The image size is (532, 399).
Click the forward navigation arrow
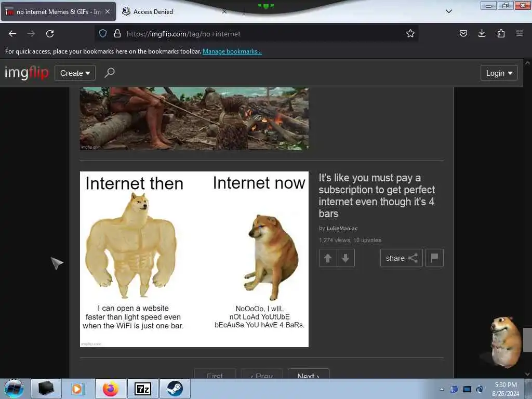click(x=31, y=34)
